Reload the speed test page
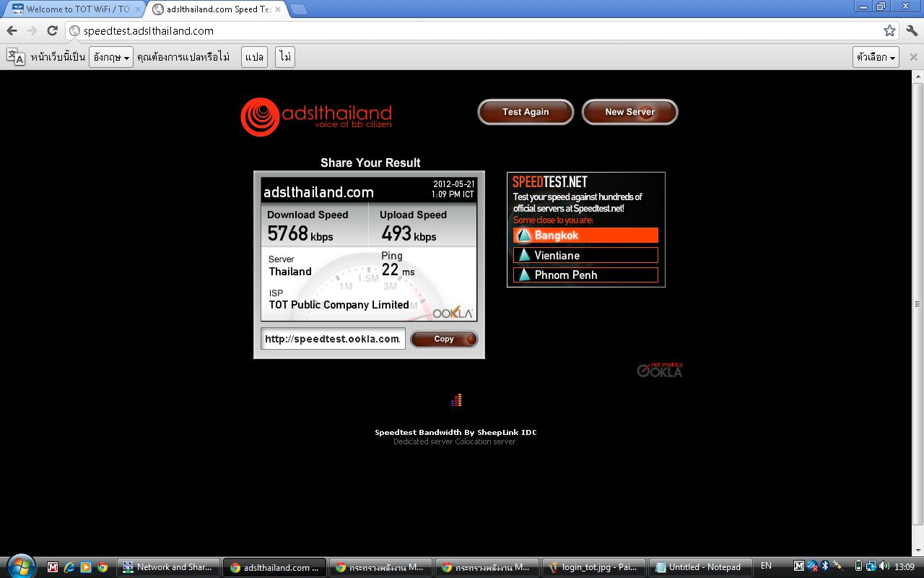This screenshot has height=578, width=924. [52, 30]
